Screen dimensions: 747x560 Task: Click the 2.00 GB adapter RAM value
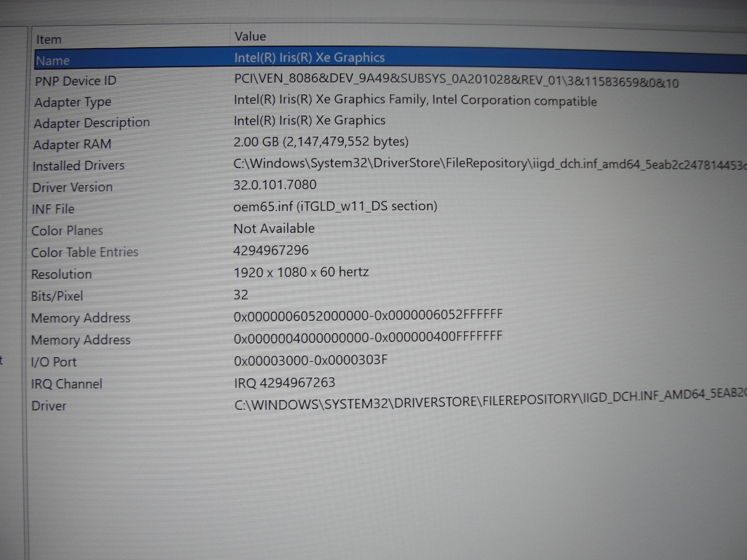pos(321,142)
